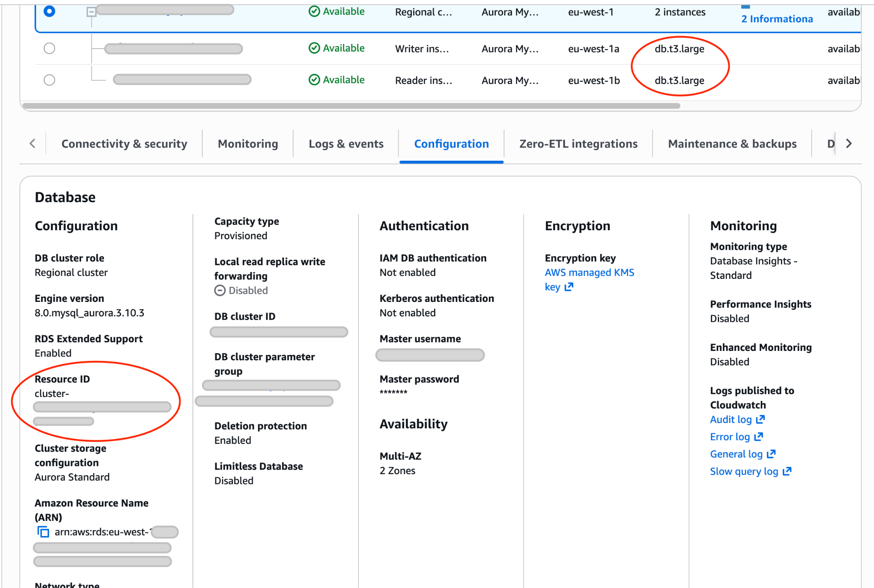The width and height of the screenshot is (874, 588).
Task: Click Available status icon on Writer instance row
Action: point(314,48)
